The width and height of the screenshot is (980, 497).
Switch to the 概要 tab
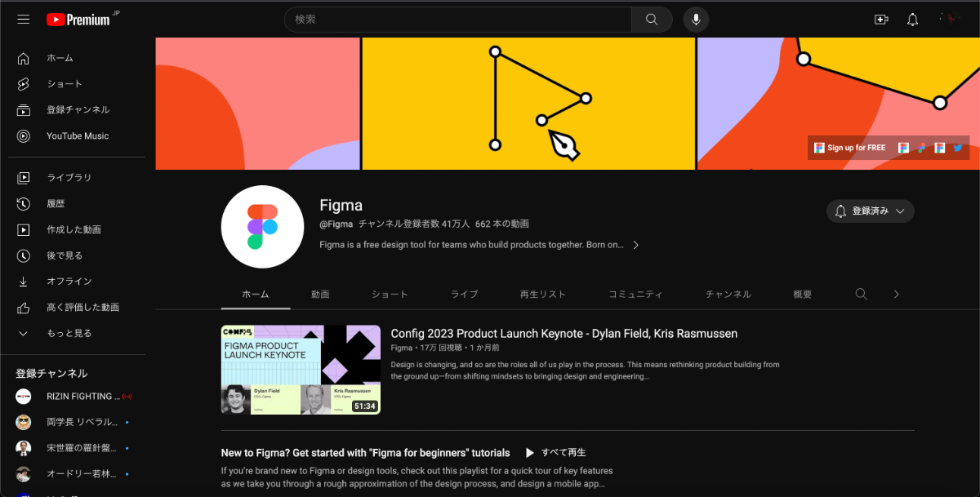(803, 294)
